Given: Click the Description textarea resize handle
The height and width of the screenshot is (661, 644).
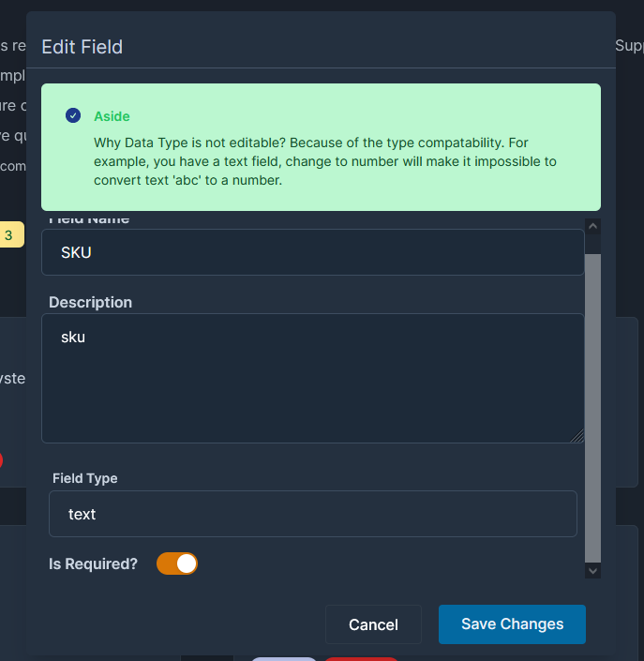Looking at the screenshot, I should point(577,436).
